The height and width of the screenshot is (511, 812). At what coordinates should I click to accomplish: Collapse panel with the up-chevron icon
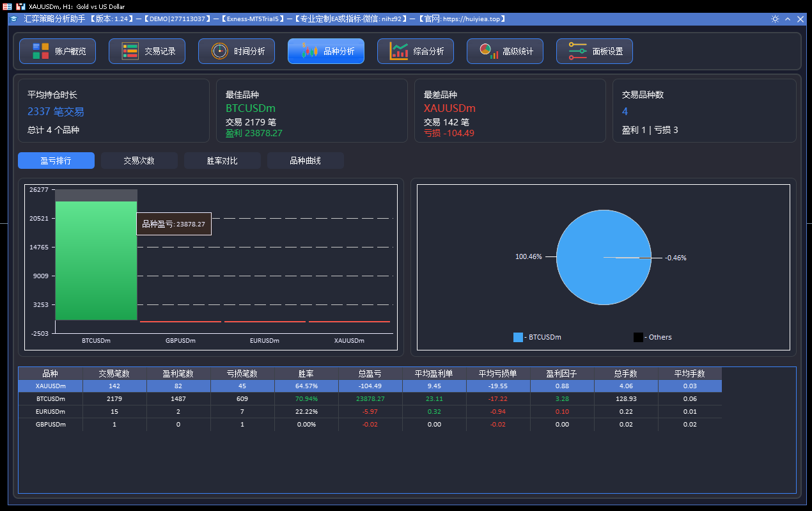[788, 19]
